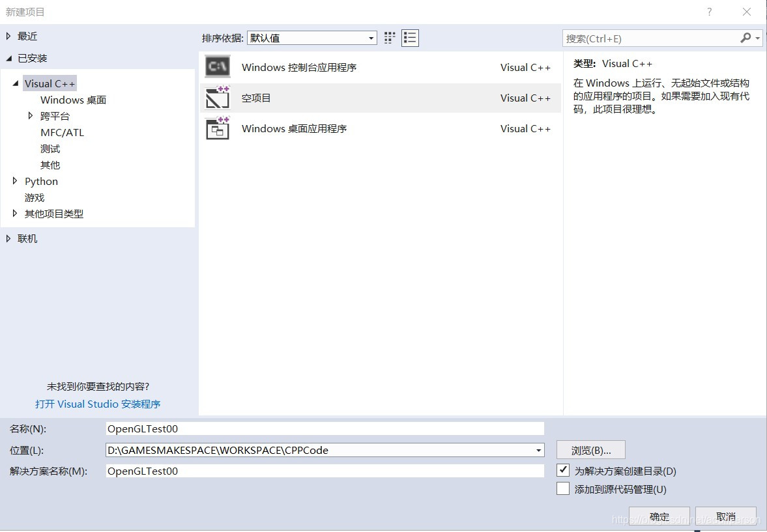This screenshot has height=532, width=767.
Task: Click the search magnifier icon
Action: click(x=745, y=38)
